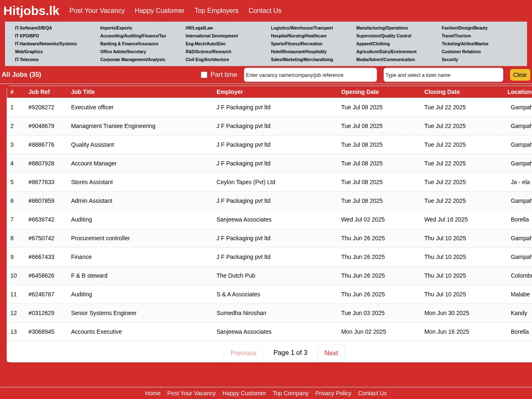Screen dimensions: 532x399
Task: Filter by Sports/Fitness/Recreation category
Action: (x=297, y=44)
